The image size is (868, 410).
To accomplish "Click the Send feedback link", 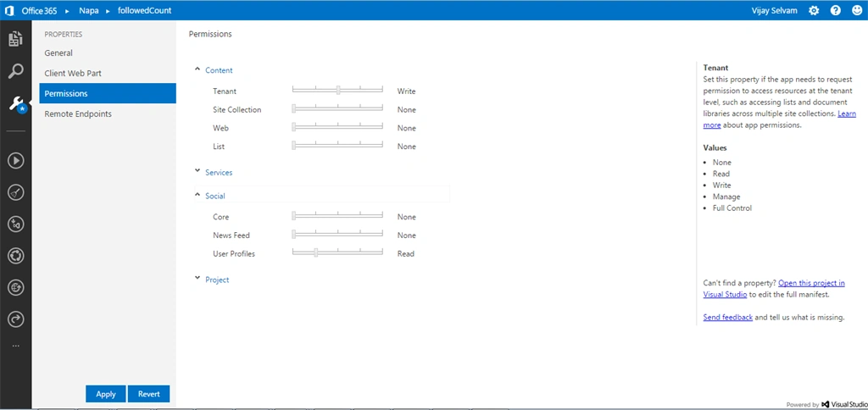I will [727, 318].
